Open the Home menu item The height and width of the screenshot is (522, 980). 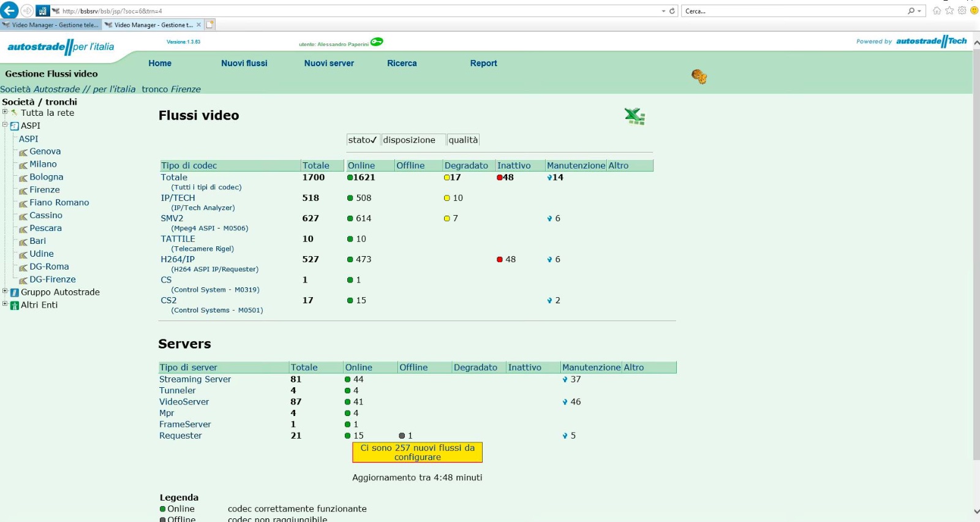pos(160,63)
